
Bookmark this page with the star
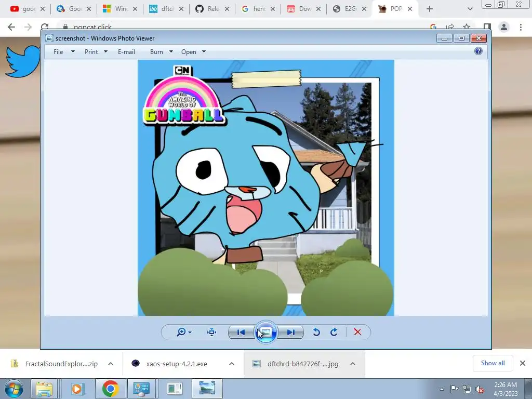coord(467,26)
